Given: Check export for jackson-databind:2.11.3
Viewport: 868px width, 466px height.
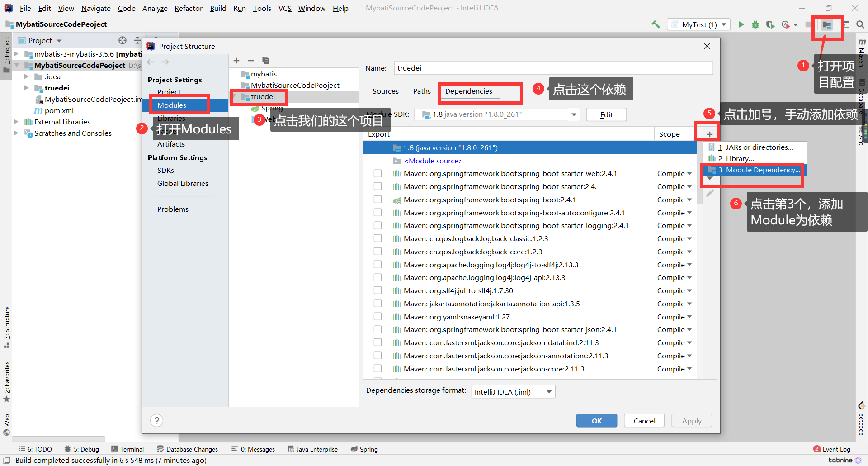Looking at the screenshot, I should click(378, 342).
